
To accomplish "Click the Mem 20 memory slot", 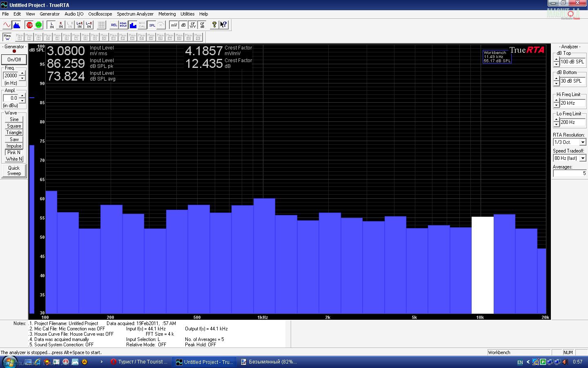I will [x=198, y=37].
